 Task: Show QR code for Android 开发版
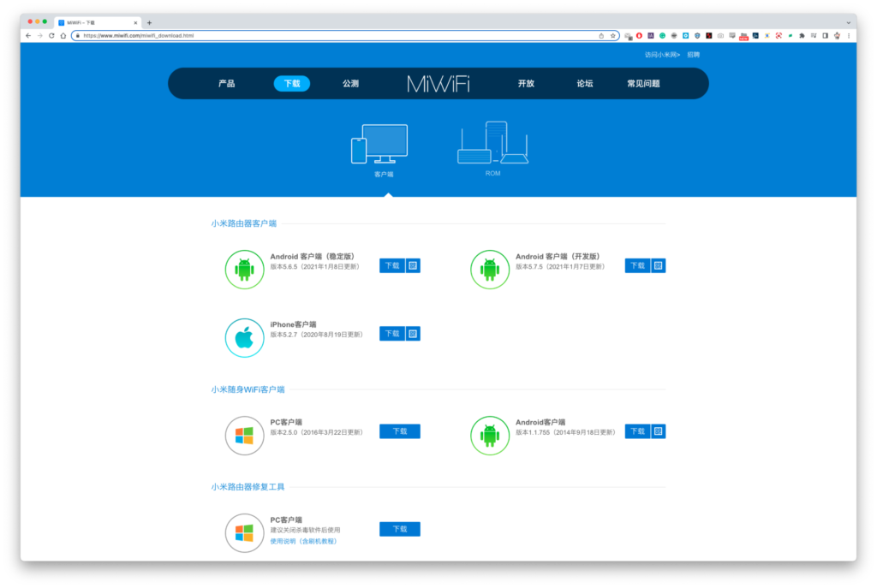pos(659,265)
